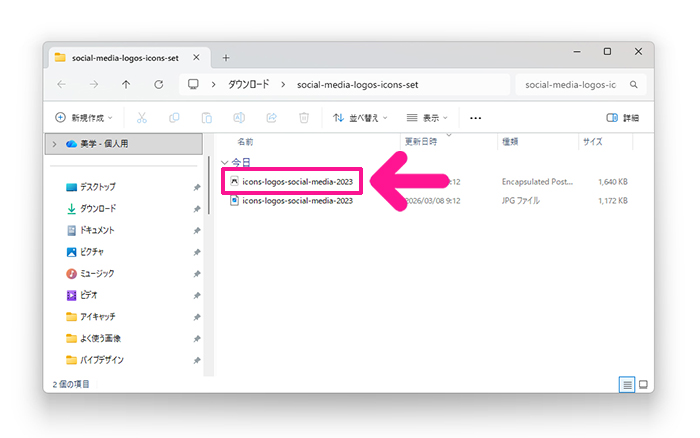Unpin ダウンロード using its pin icon

point(196,209)
